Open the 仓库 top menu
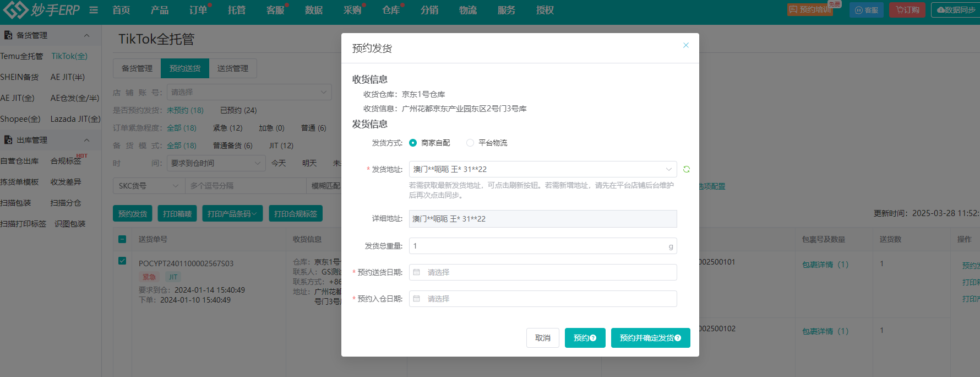The height and width of the screenshot is (377, 980). tap(391, 10)
